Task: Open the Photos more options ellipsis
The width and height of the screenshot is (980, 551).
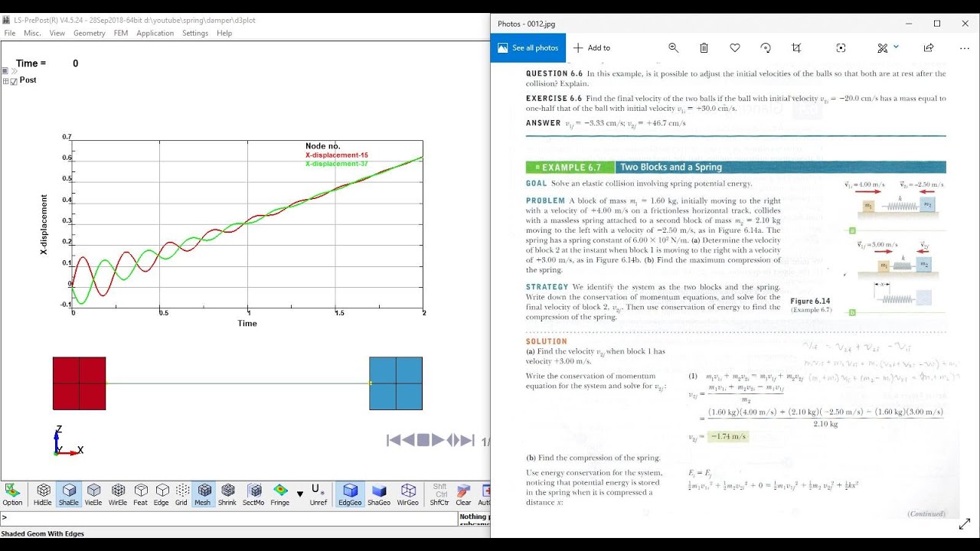Action: 964,47
